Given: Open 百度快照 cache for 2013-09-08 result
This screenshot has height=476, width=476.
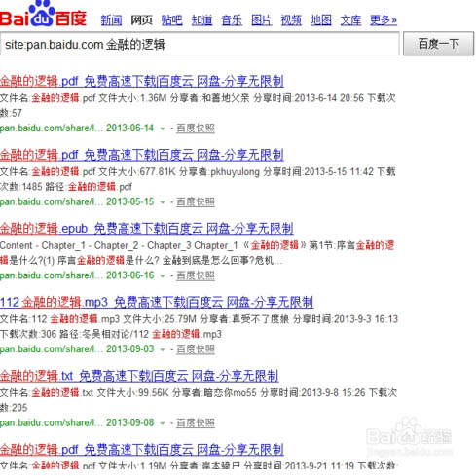Looking at the screenshot, I should (196, 422).
